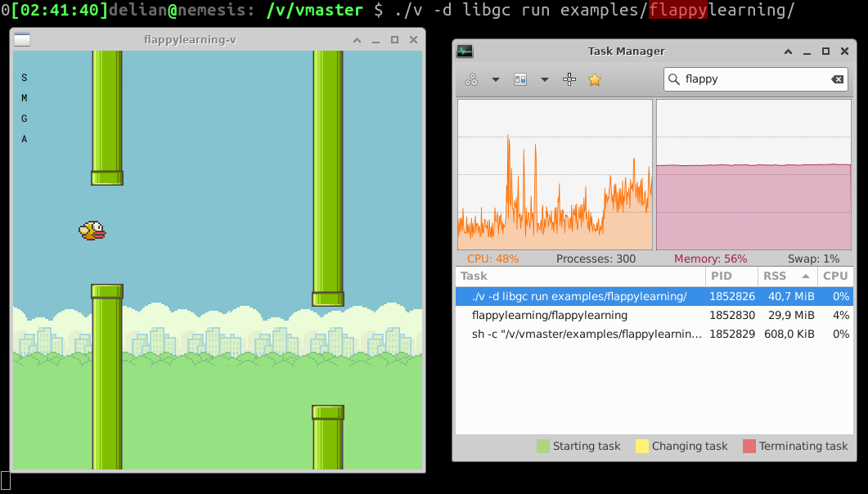Open the flappylearning-v window menu icon
The image size is (868, 494).
point(22,39)
